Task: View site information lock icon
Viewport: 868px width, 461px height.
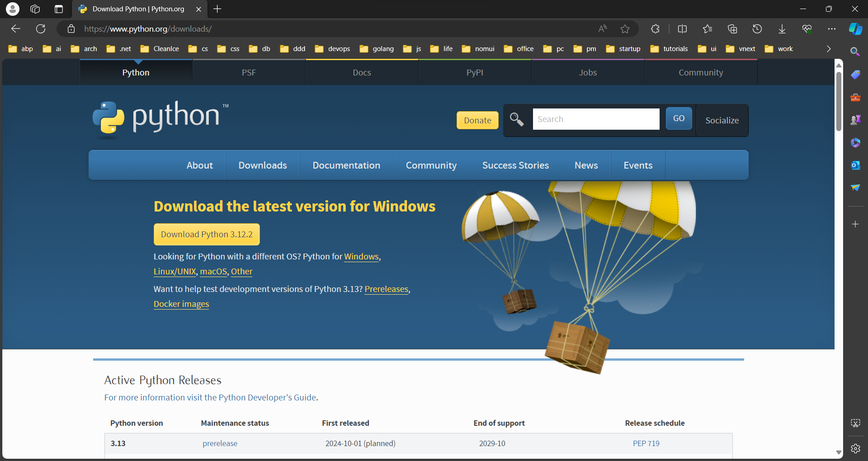Action: click(x=71, y=29)
